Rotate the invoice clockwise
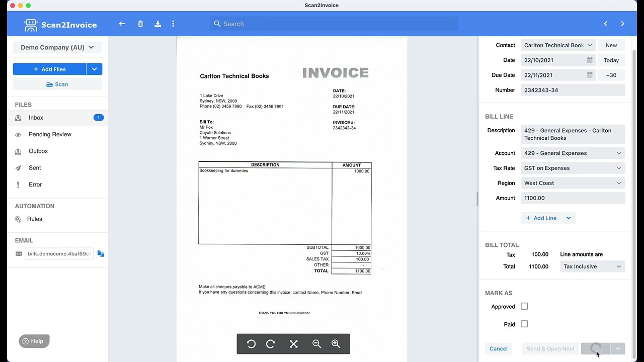 pos(270,344)
